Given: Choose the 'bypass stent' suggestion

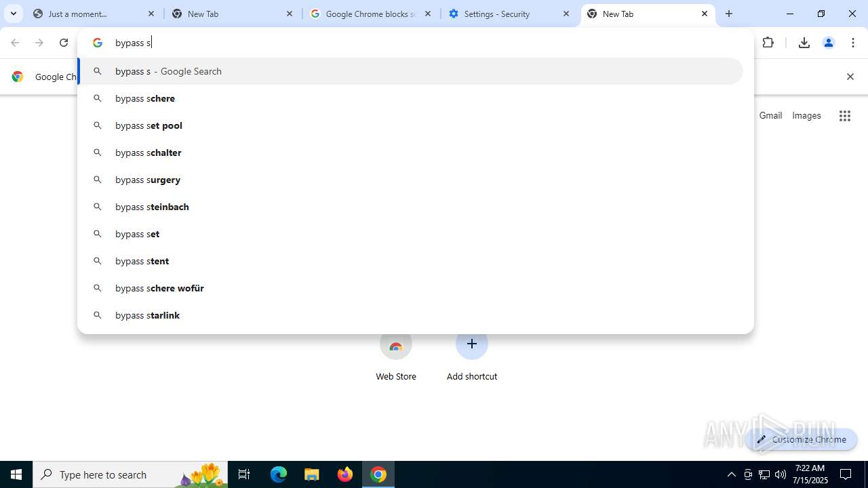Looking at the screenshot, I should 410,261.
